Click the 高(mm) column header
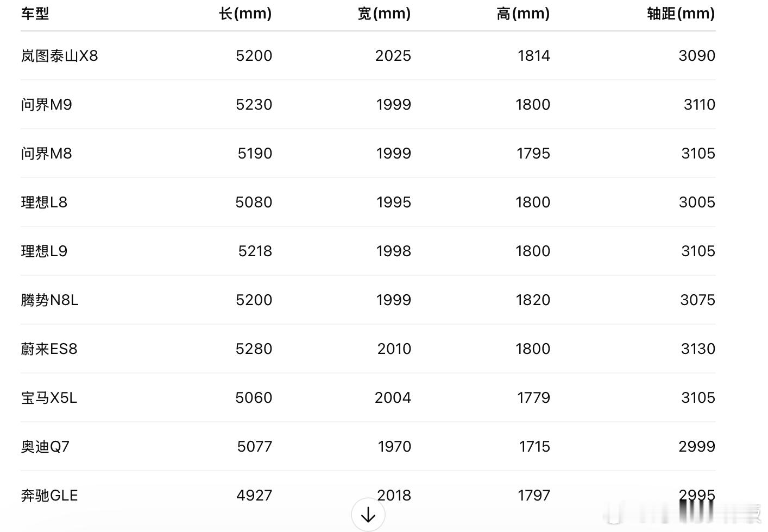The height and width of the screenshot is (532, 768). (523, 14)
